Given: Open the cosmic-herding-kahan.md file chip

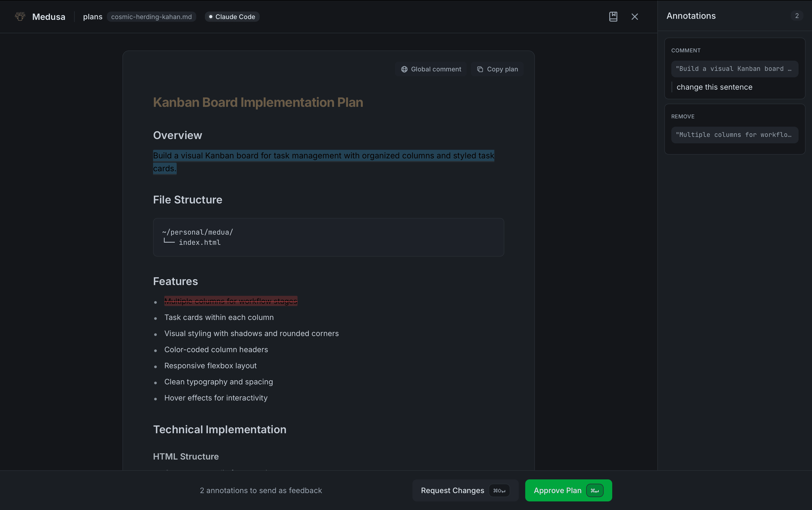Looking at the screenshot, I should (151, 17).
